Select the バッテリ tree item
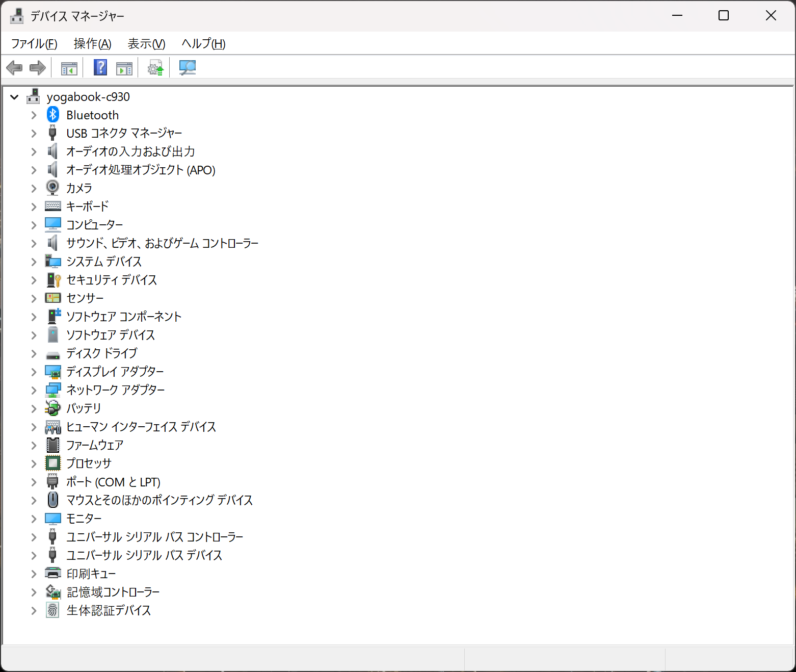The width and height of the screenshot is (796, 672). pyautogui.click(x=84, y=408)
